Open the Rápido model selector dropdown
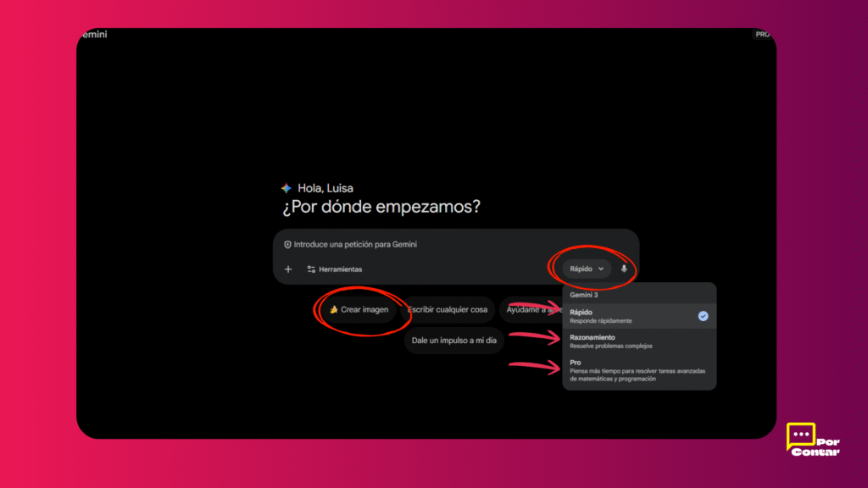 (587, 269)
